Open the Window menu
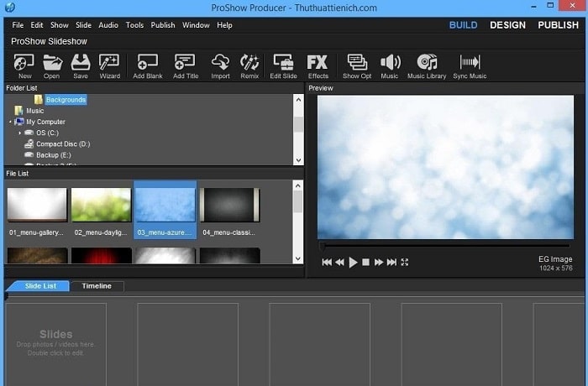This screenshot has width=588, height=386. (196, 25)
